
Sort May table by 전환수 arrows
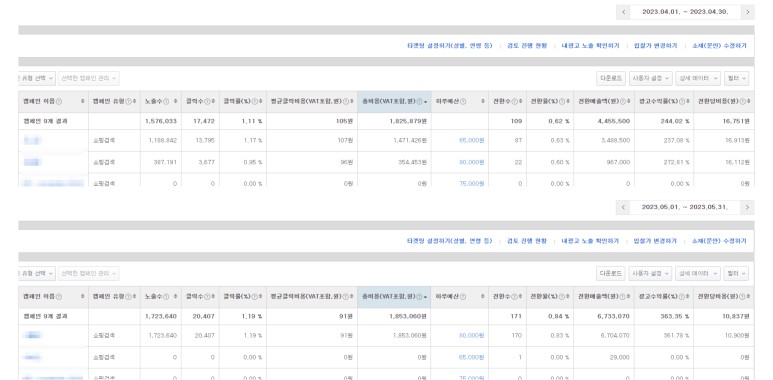tap(521, 297)
